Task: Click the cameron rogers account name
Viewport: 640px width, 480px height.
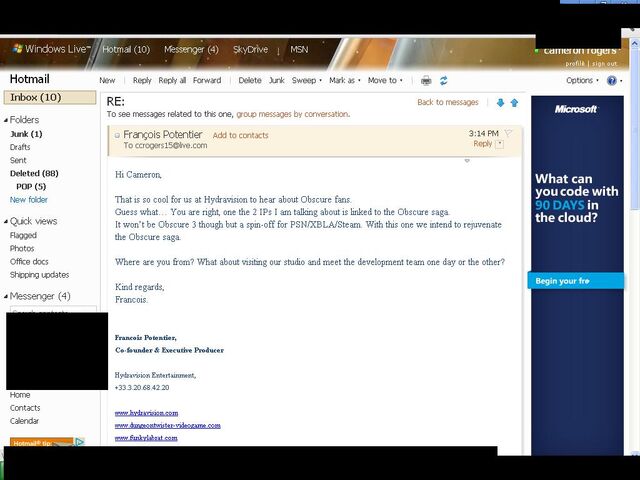Action: [580, 51]
